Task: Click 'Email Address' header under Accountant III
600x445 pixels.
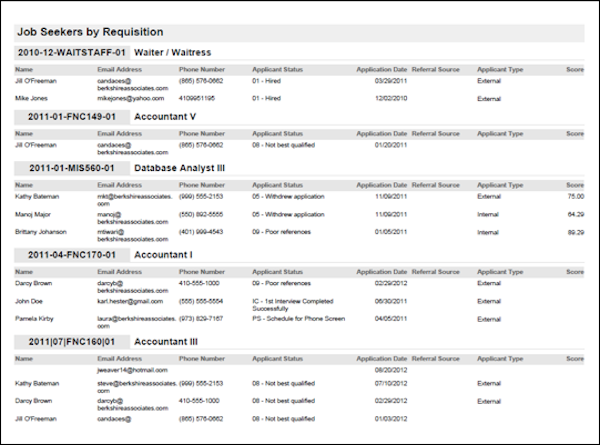Action: pos(119,359)
